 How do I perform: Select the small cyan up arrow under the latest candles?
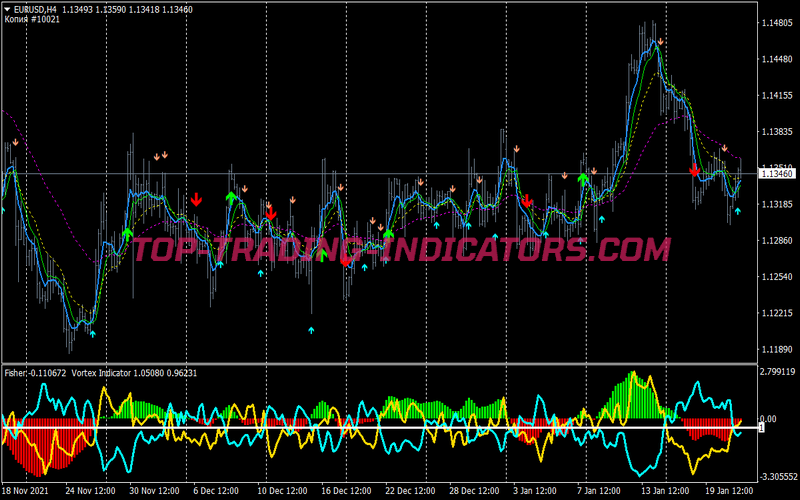point(738,211)
